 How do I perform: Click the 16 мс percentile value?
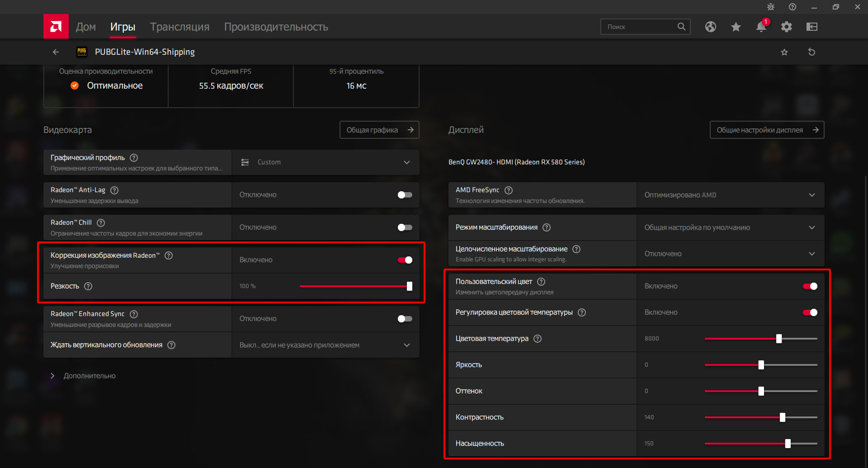coord(356,85)
